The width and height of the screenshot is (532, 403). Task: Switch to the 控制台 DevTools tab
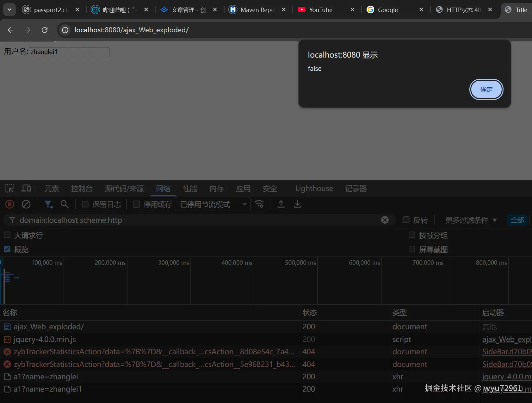[82, 189]
